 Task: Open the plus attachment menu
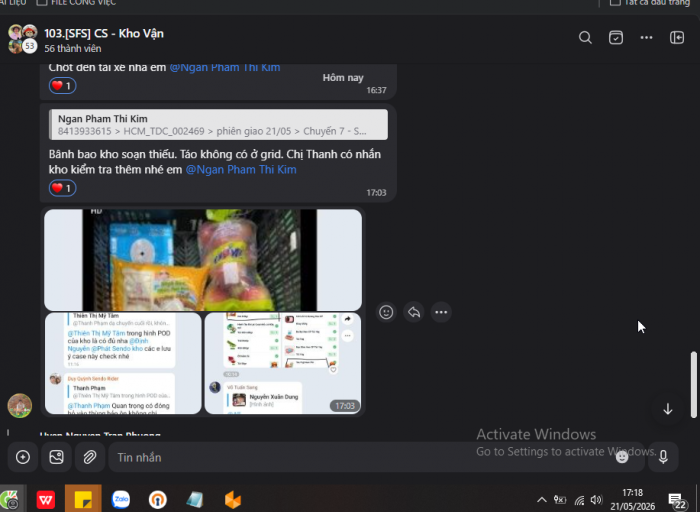coord(23,457)
